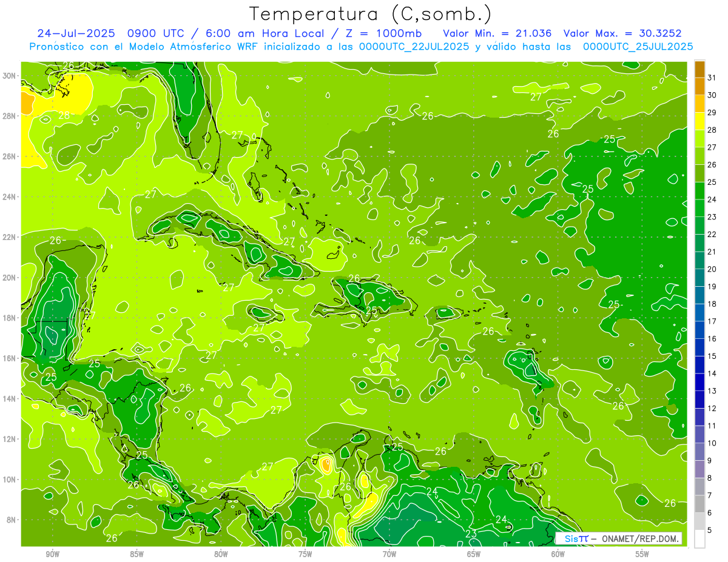Image resolution: width=728 pixels, height=562 pixels.
Task: Click the value 9 on the color scale
Action: point(710,461)
